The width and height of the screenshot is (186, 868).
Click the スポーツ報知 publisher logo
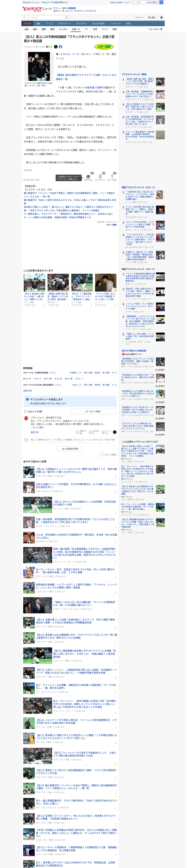(104, 47)
